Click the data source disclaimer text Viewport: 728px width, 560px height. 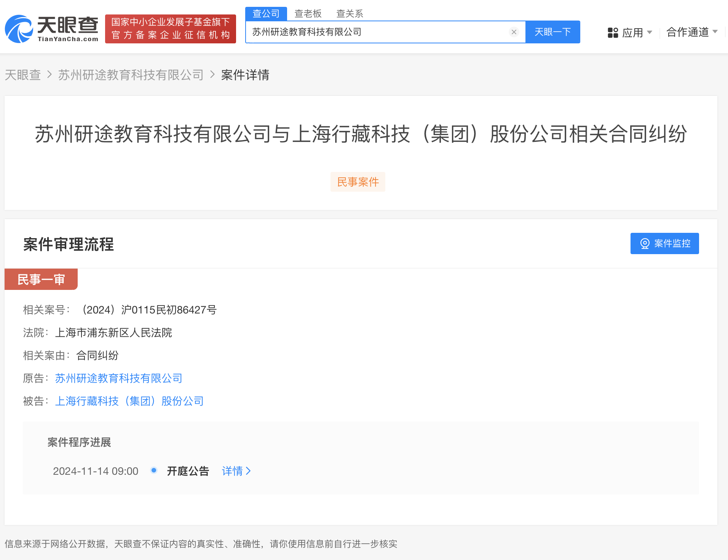click(201, 544)
